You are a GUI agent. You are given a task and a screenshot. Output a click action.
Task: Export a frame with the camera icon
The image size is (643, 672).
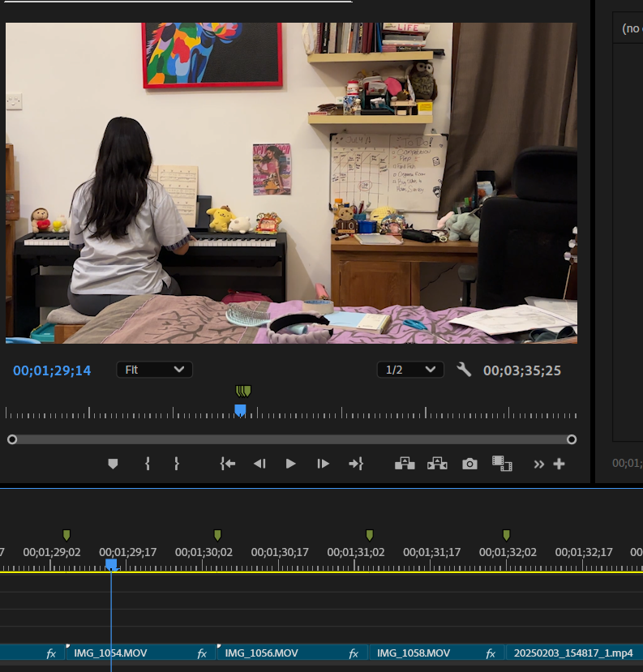point(469,464)
